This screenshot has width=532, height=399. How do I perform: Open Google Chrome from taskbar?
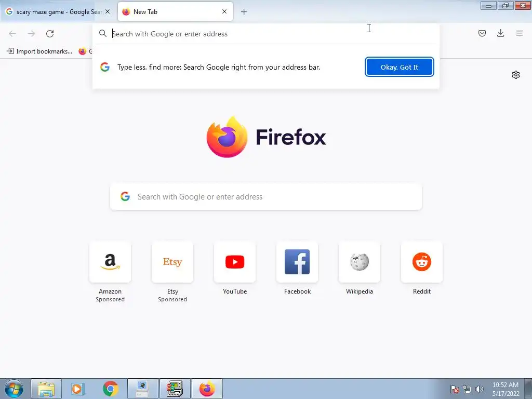(x=110, y=389)
